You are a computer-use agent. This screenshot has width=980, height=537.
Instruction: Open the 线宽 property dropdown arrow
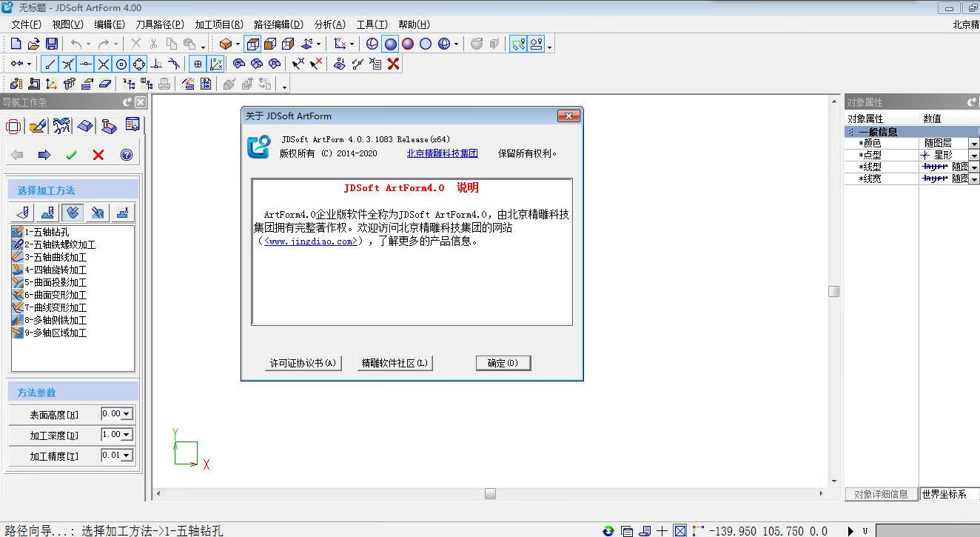point(974,179)
